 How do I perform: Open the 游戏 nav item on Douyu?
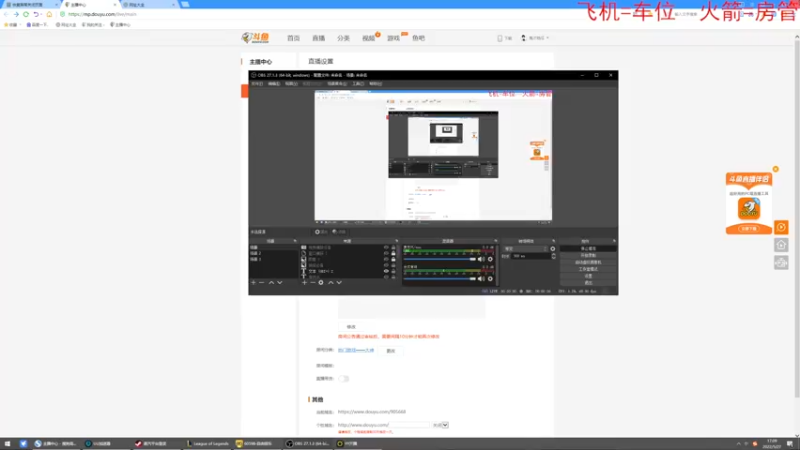(393, 38)
